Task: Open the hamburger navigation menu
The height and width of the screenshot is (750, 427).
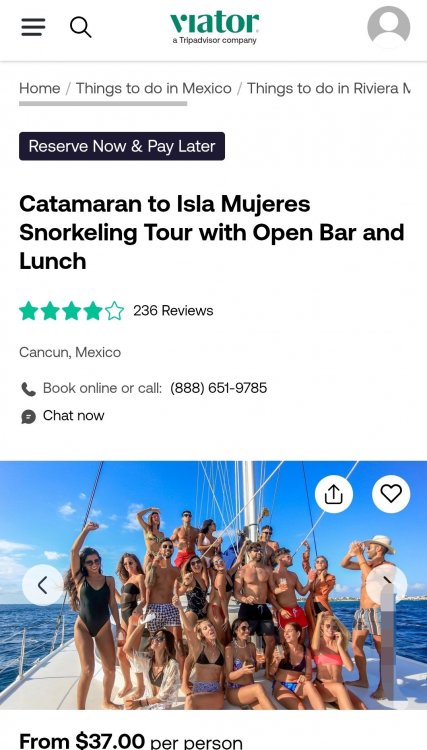Action: [33, 27]
